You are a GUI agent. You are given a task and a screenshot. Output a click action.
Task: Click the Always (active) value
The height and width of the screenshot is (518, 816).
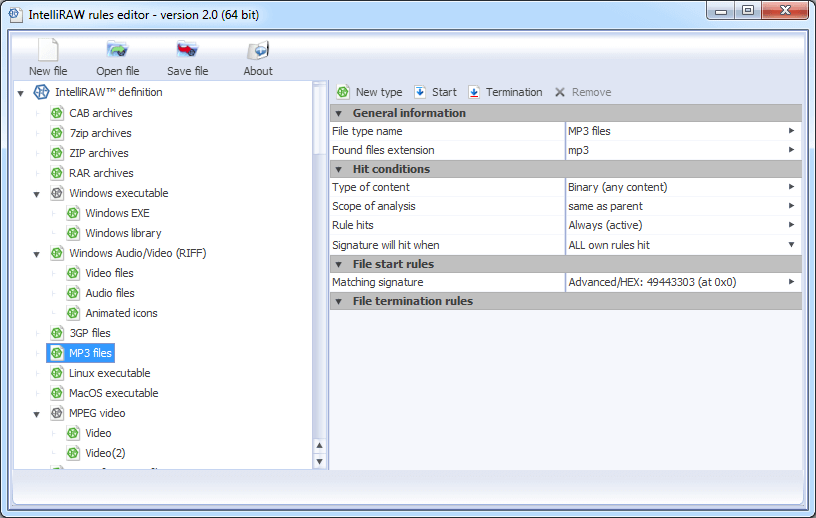click(605, 225)
